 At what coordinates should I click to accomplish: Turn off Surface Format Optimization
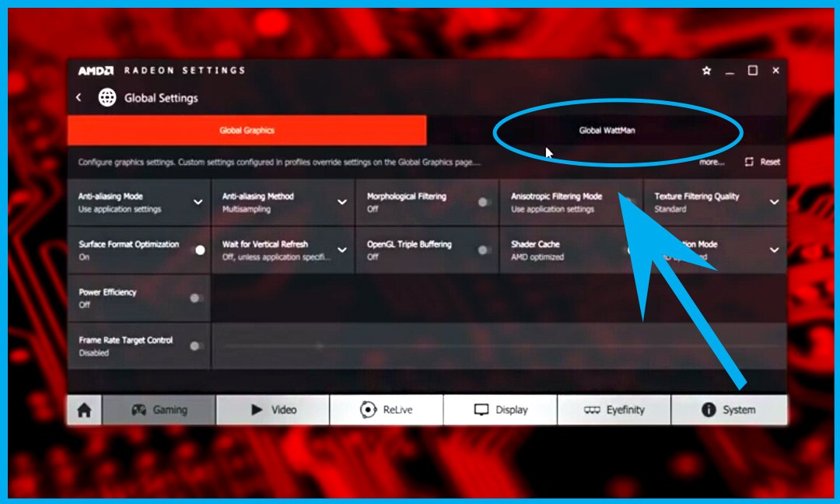tap(199, 250)
